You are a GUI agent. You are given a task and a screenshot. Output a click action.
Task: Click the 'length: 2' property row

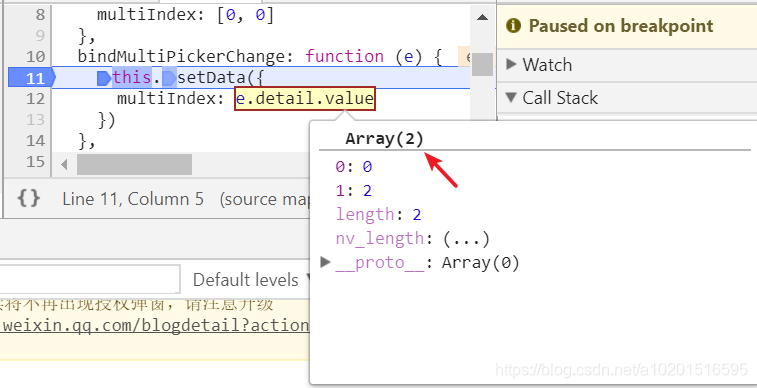(378, 214)
